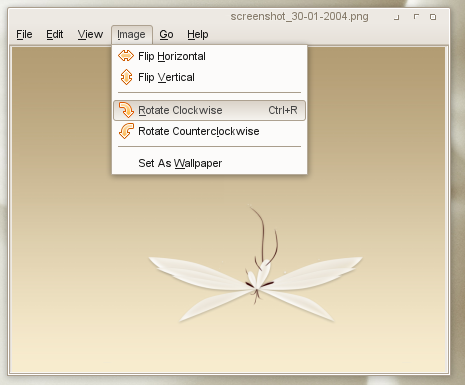
Task: Minimize the image viewer window
Action: [x=396, y=17]
